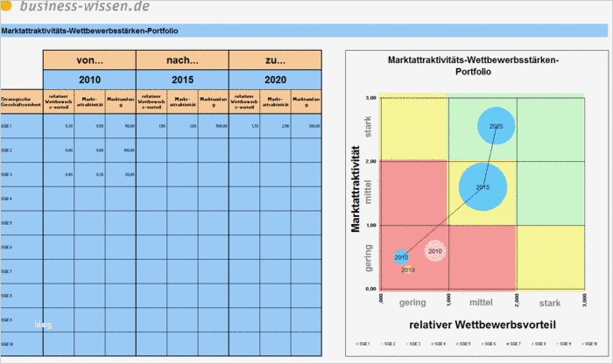The image size is (613, 364).
Task: Click the blue 2010 bubble for SGE 1
Action: [401, 257]
